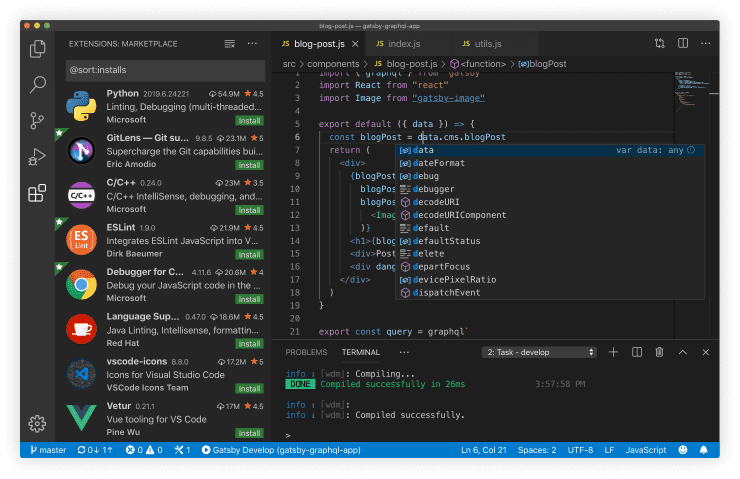740x479 pixels.
Task: Open the Source Control view
Action: 37,120
